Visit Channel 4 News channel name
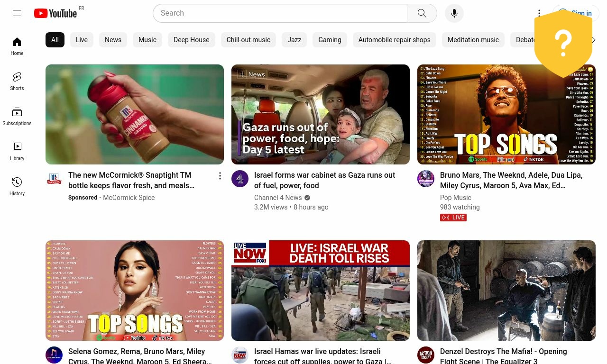Screen dimensions: 607x364 (278, 198)
